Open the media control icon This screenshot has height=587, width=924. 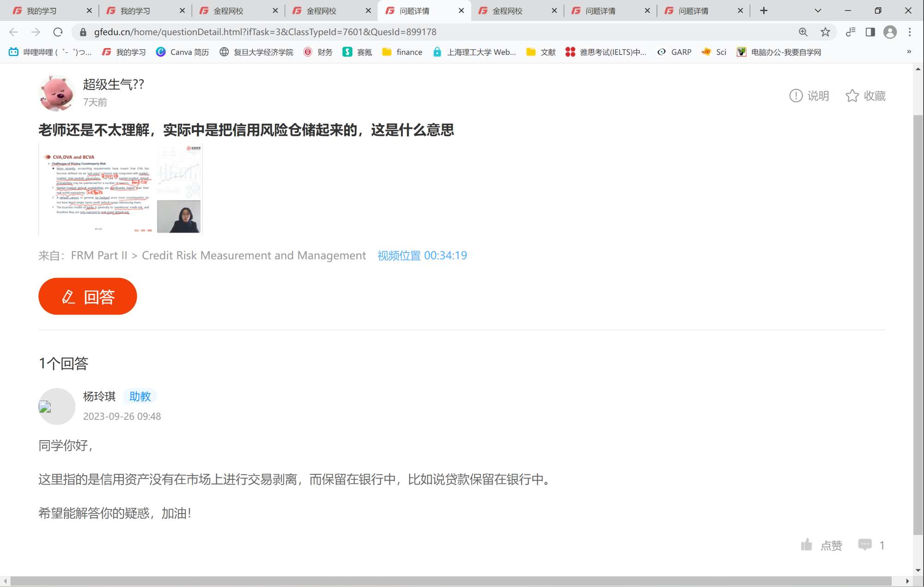850,32
